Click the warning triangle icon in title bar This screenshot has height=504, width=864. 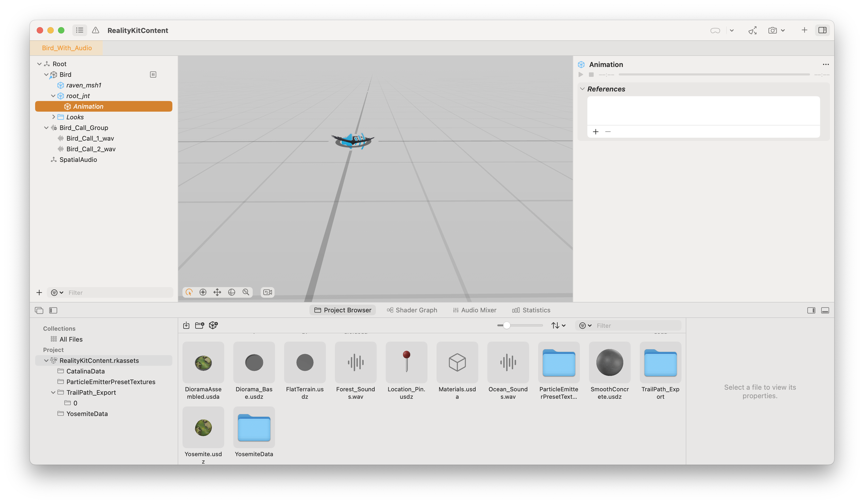96,30
